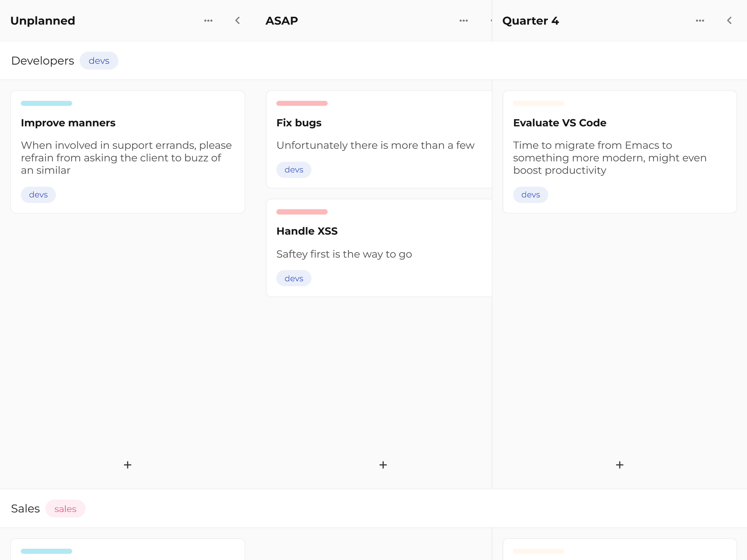Add a new card in the ASAP column

pyautogui.click(x=383, y=464)
